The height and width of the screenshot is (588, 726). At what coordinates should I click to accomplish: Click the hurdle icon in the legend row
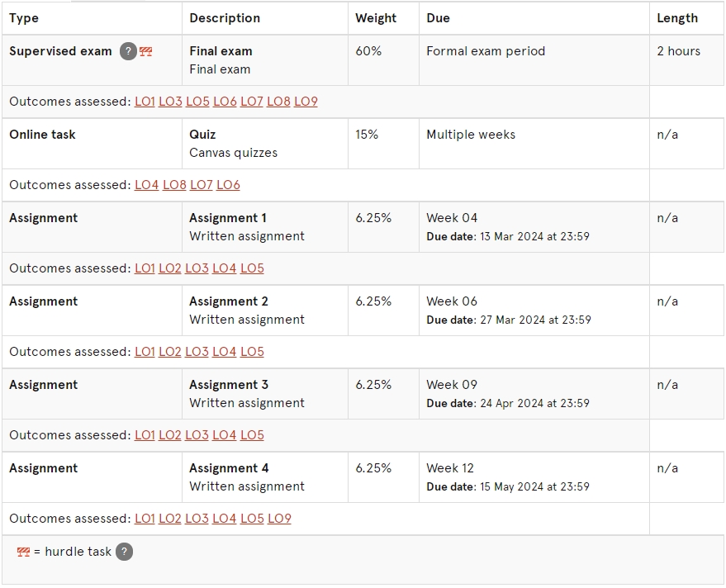tap(24, 552)
